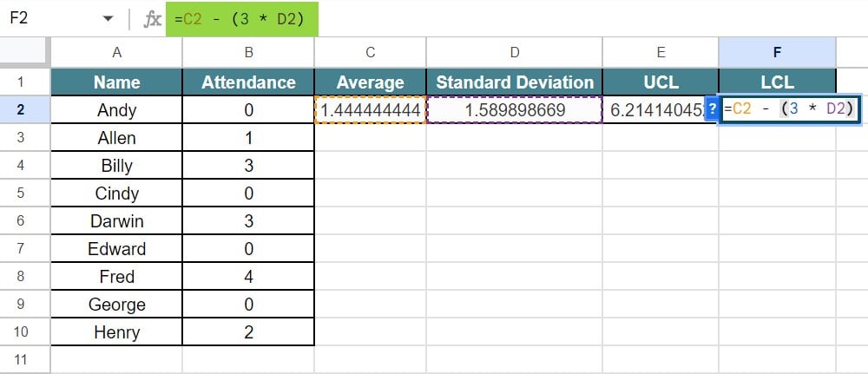The width and height of the screenshot is (868, 374).
Task: Select the cell containing Allen
Action: [x=116, y=137]
